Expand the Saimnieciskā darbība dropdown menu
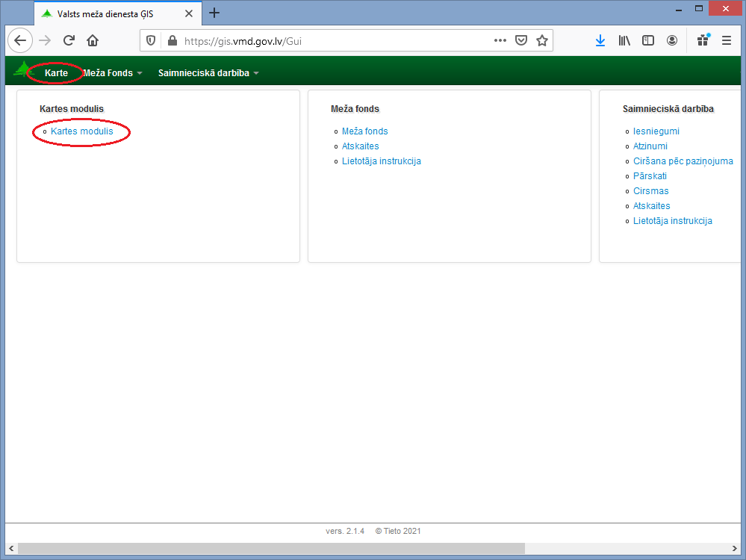The width and height of the screenshot is (746, 560). [x=208, y=73]
